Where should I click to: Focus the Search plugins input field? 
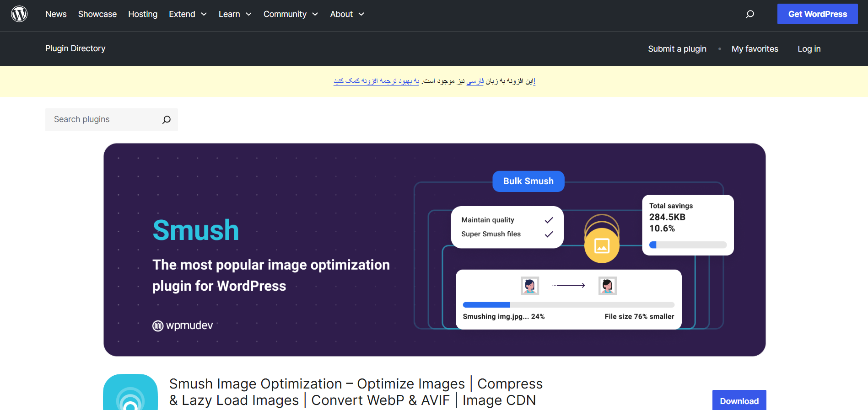(x=103, y=120)
